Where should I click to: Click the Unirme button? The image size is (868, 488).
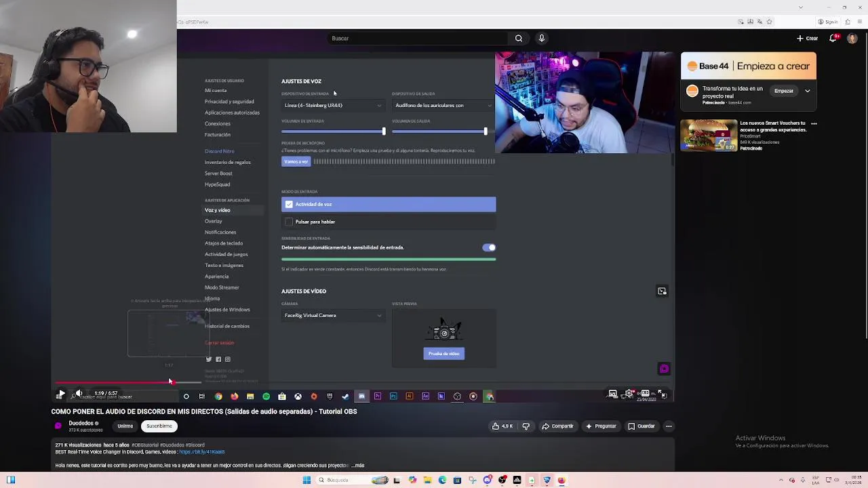pyautogui.click(x=125, y=426)
